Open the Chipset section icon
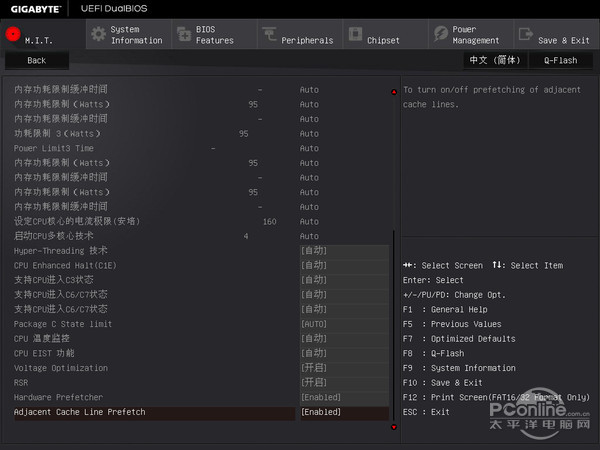 (355, 35)
